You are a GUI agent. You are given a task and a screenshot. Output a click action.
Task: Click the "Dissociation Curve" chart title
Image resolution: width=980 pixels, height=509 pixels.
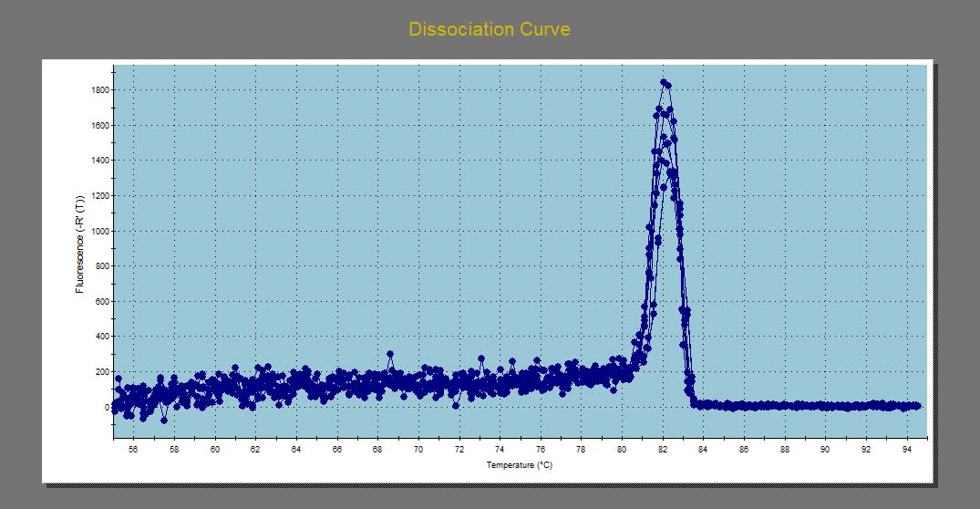[490, 29]
